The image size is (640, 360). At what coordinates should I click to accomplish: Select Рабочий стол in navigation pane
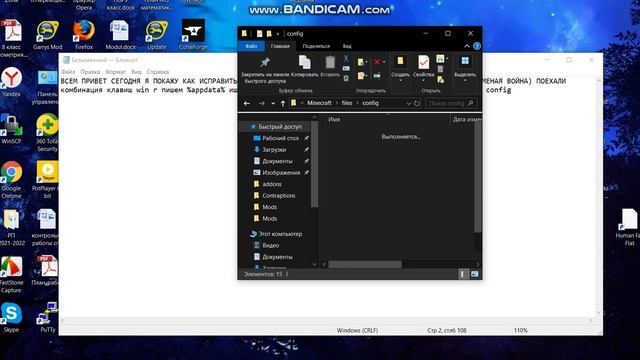coord(281,138)
